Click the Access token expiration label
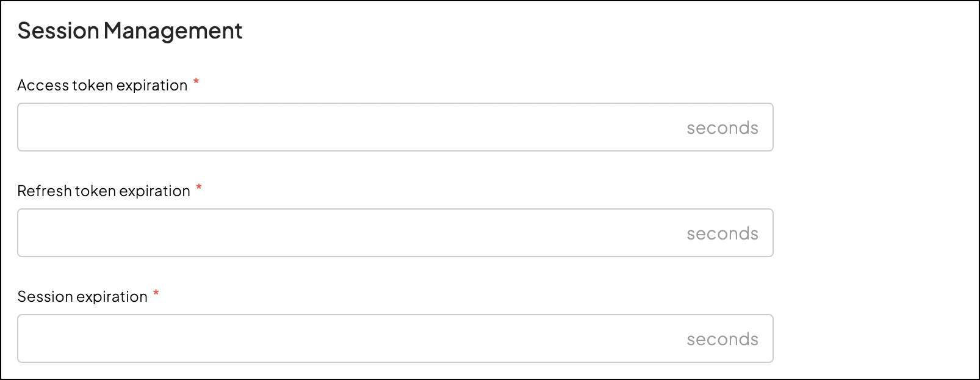 [102, 86]
